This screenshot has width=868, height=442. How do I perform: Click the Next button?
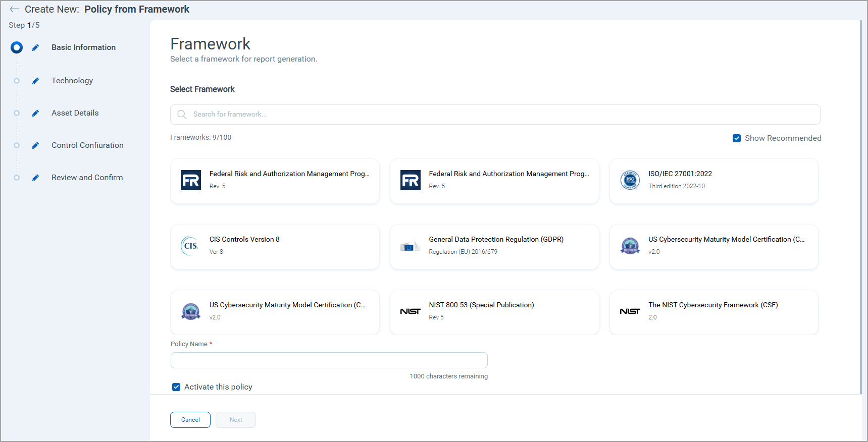click(x=236, y=420)
